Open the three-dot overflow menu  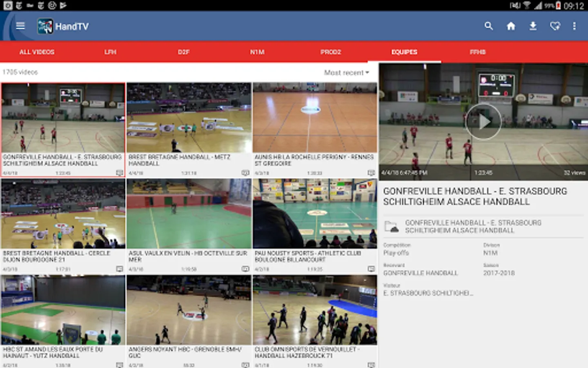[x=574, y=26]
